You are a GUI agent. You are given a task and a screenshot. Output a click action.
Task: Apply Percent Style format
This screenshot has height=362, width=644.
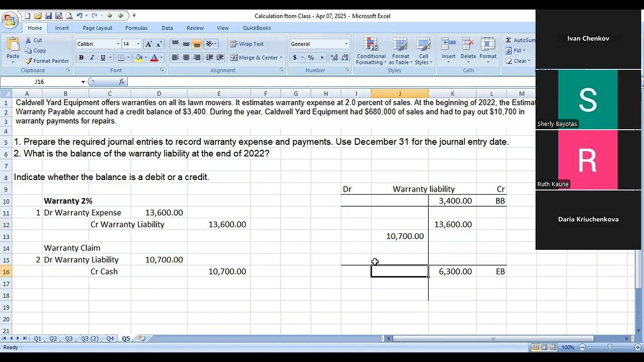coord(311,58)
